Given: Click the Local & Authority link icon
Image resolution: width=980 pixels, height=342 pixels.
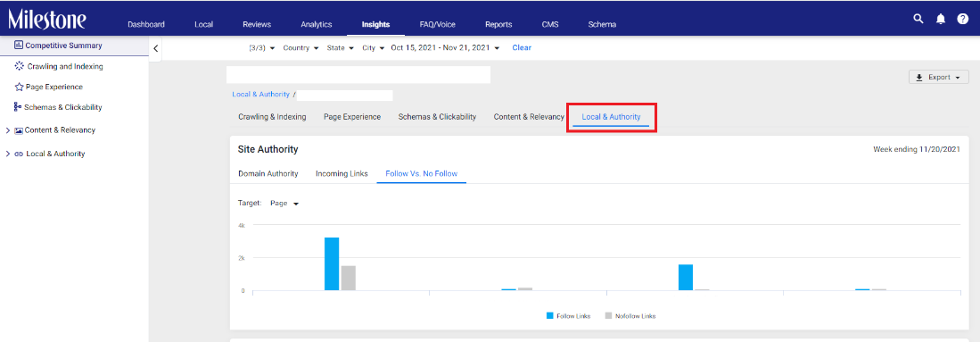Looking at the screenshot, I should click(19, 154).
